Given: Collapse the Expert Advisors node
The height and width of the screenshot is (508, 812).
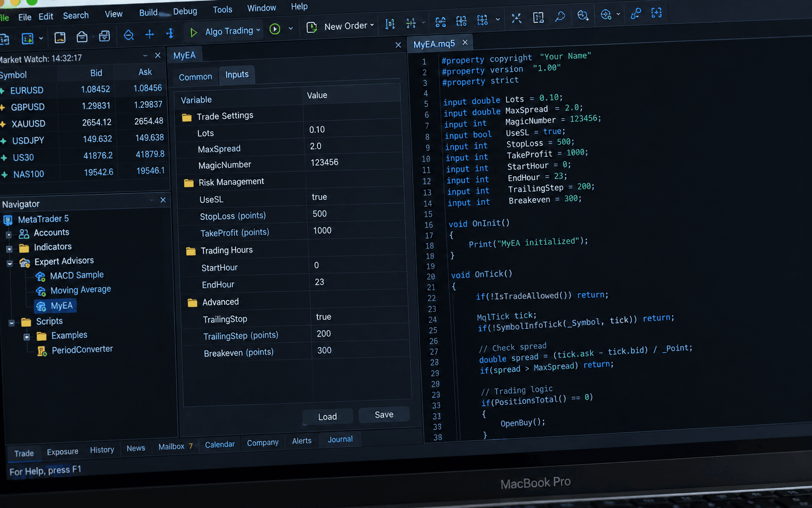Looking at the screenshot, I should [x=10, y=264].
